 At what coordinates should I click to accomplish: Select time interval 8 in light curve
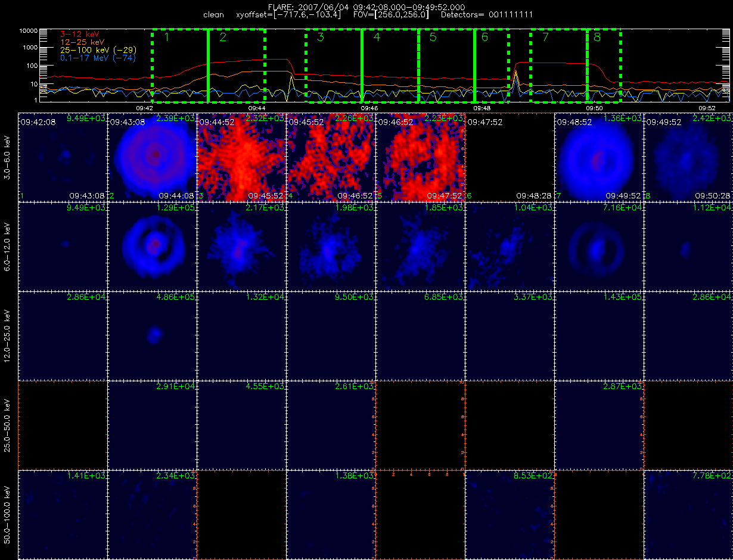tap(604, 66)
